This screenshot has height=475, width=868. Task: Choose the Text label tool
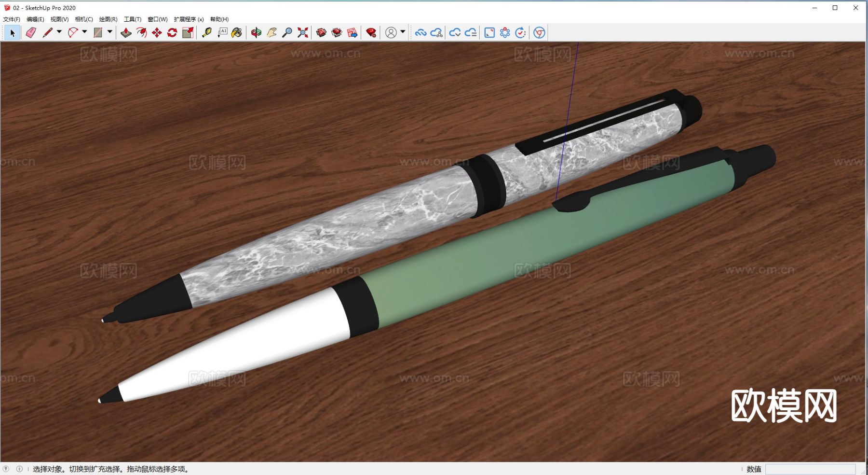pos(222,33)
